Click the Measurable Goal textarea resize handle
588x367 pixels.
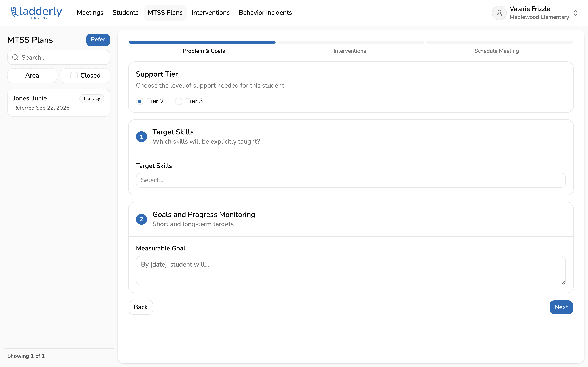pyautogui.click(x=563, y=283)
